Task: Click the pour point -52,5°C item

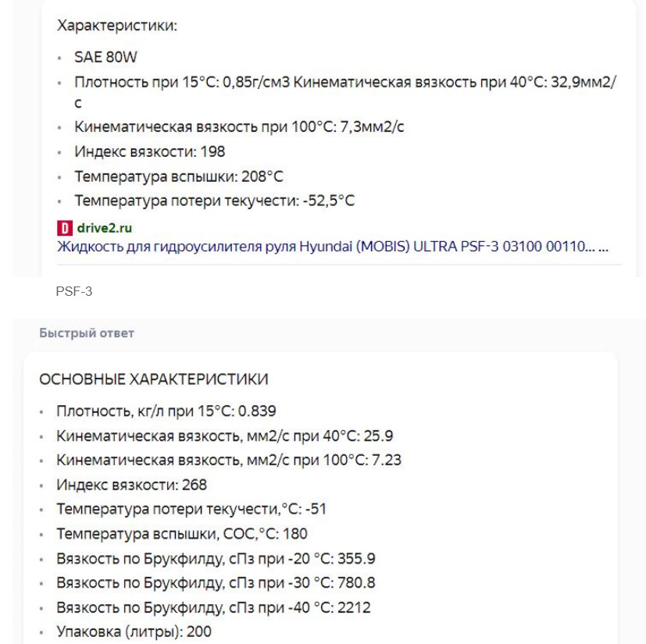Action: 214,201
